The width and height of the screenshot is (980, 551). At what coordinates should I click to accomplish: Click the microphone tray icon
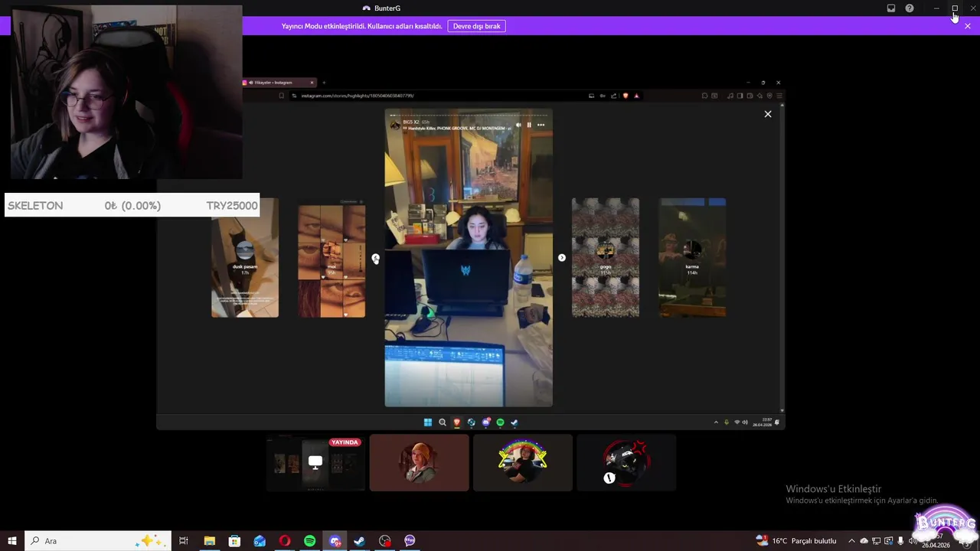coord(900,541)
